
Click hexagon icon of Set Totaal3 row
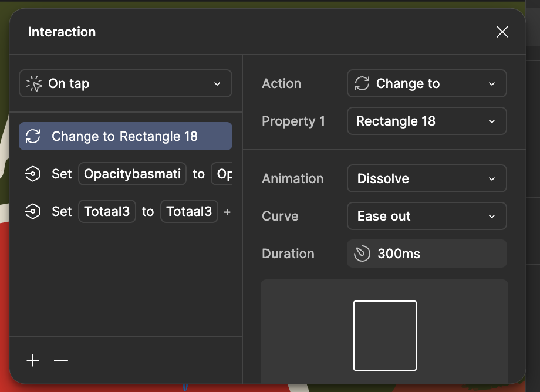point(33,212)
